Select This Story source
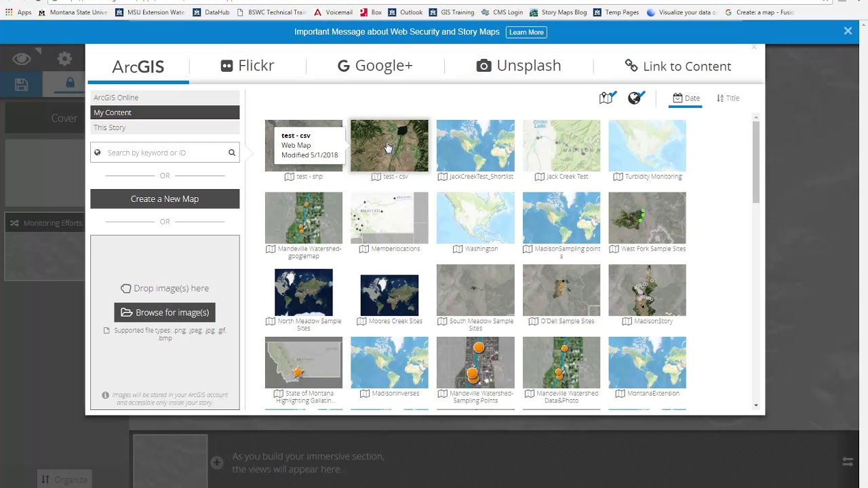This screenshot has height=488, width=868. (165, 127)
